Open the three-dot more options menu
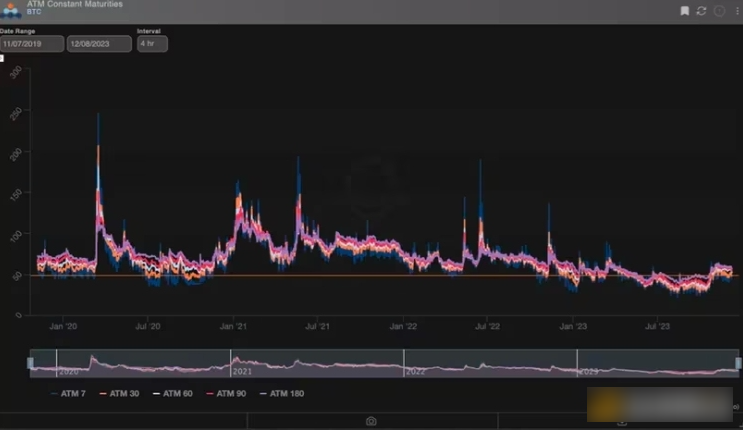This screenshot has height=430, width=743. click(x=735, y=11)
